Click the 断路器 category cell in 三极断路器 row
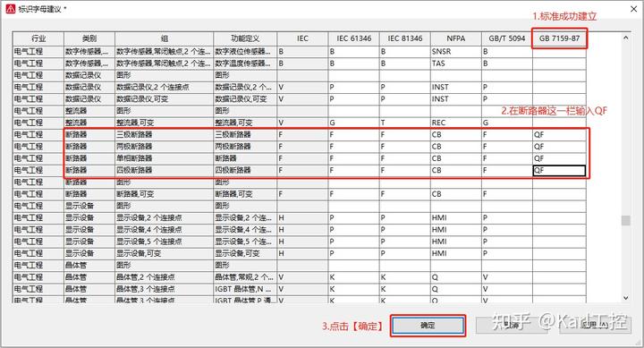The width and height of the screenshot is (644, 348). tap(89, 135)
